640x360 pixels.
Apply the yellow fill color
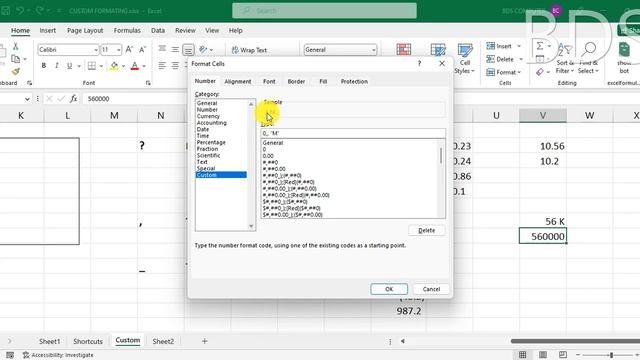pos(114,66)
